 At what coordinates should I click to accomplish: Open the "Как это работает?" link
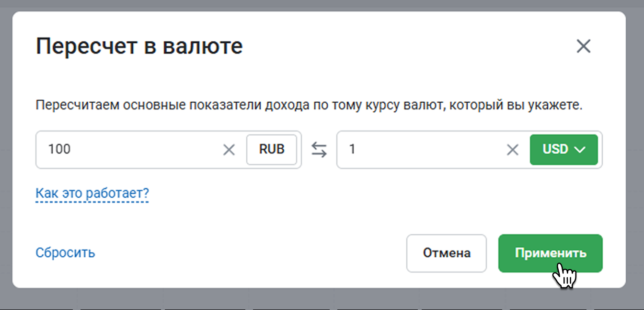click(x=92, y=193)
